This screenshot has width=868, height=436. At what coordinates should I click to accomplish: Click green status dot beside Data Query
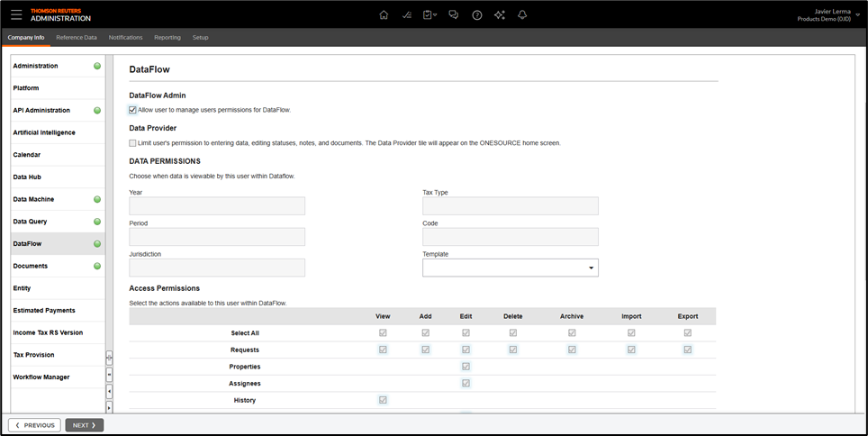coord(97,222)
